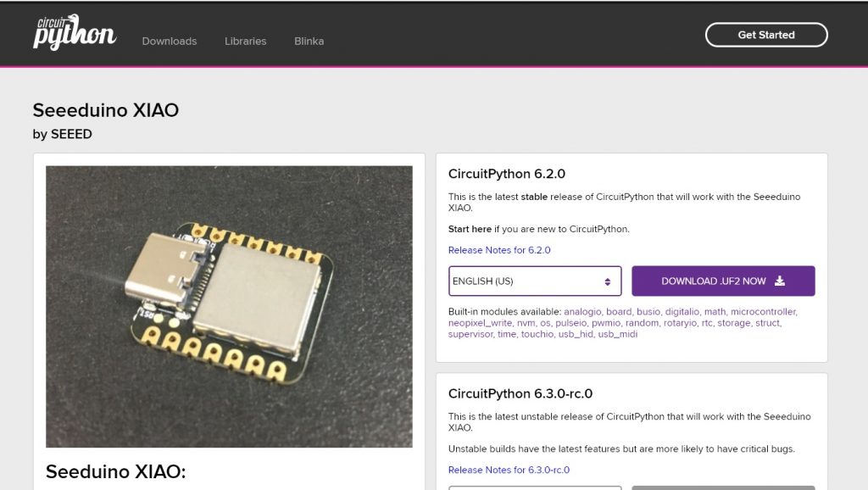Open the nvm module link

[x=526, y=323]
